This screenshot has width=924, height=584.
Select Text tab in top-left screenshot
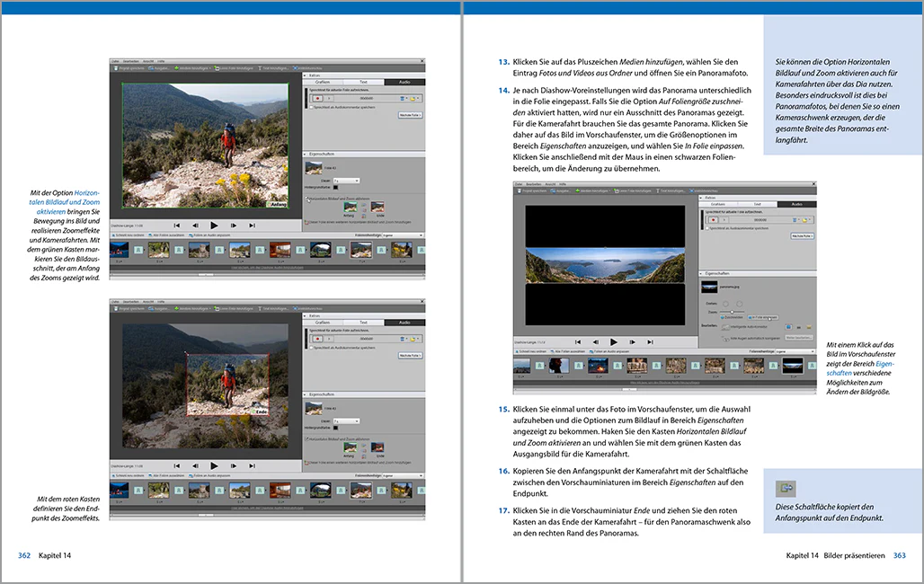pyautogui.click(x=364, y=82)
